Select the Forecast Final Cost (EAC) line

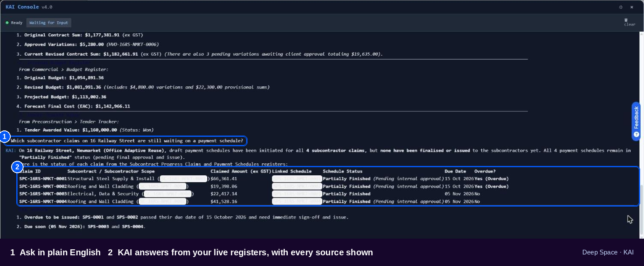pos(73,106)
